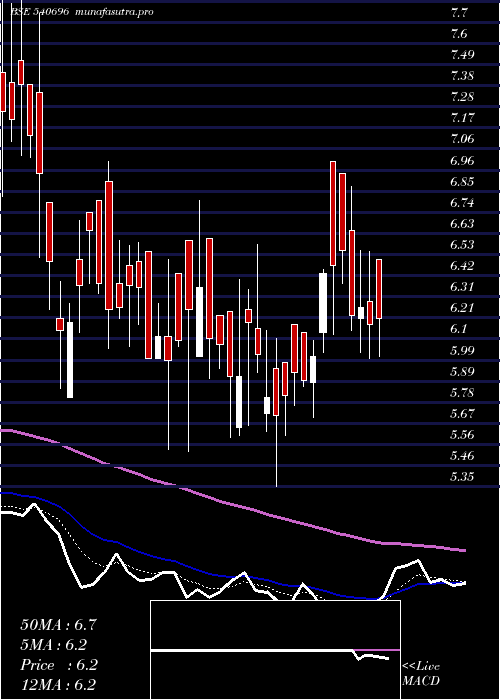500x700 pixels.
Task: Click the MACD inset chart box
Action: (x=275, y=650)
